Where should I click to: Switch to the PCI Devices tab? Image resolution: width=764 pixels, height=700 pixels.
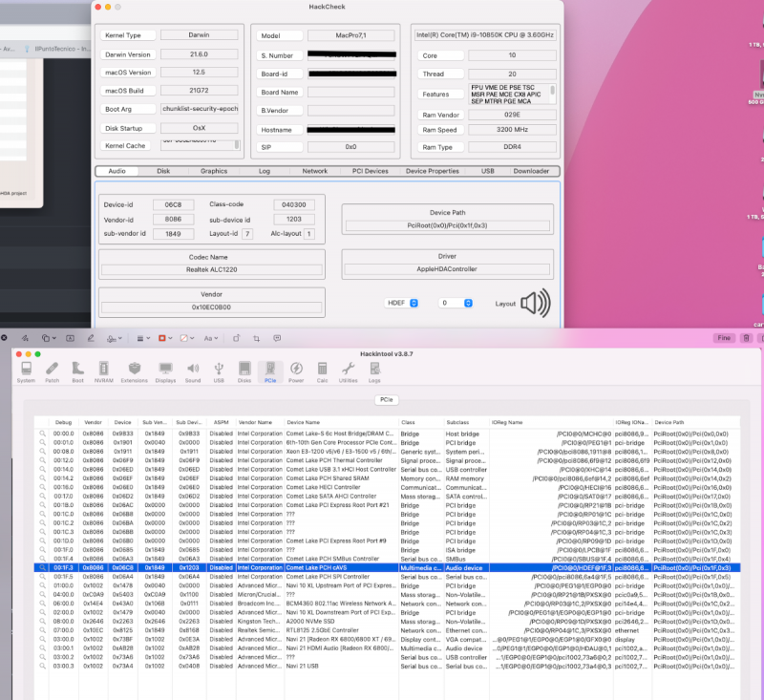tap(370, 171)
